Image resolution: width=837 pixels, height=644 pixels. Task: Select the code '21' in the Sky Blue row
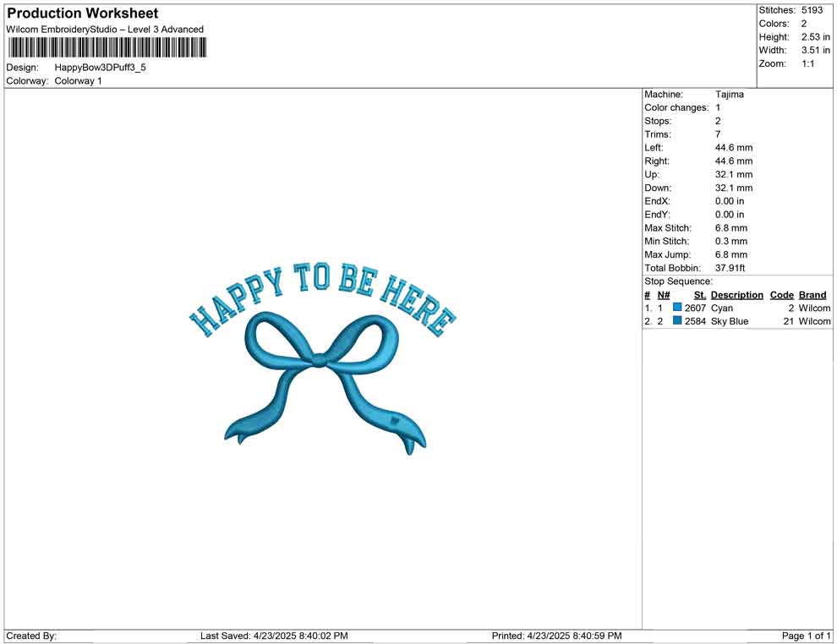pyautogui.click(x=789, y=321)
